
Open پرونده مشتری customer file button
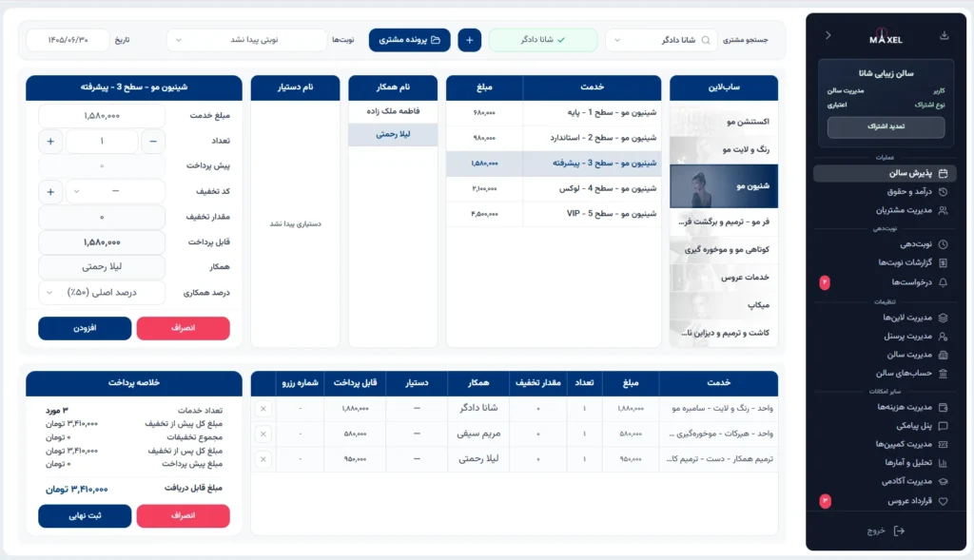(x=409, y=40)
